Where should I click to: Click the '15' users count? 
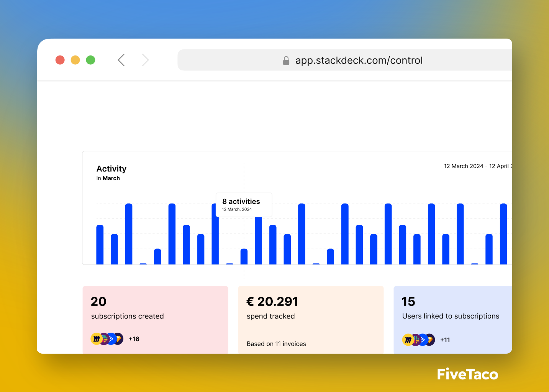408,302
